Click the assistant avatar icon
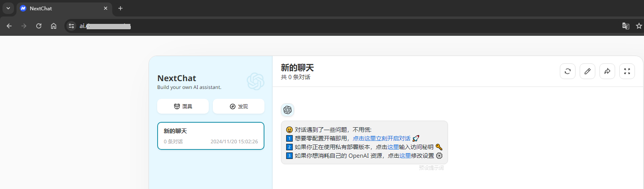Screen dimensions: 644x189 [x=288, y=110]
